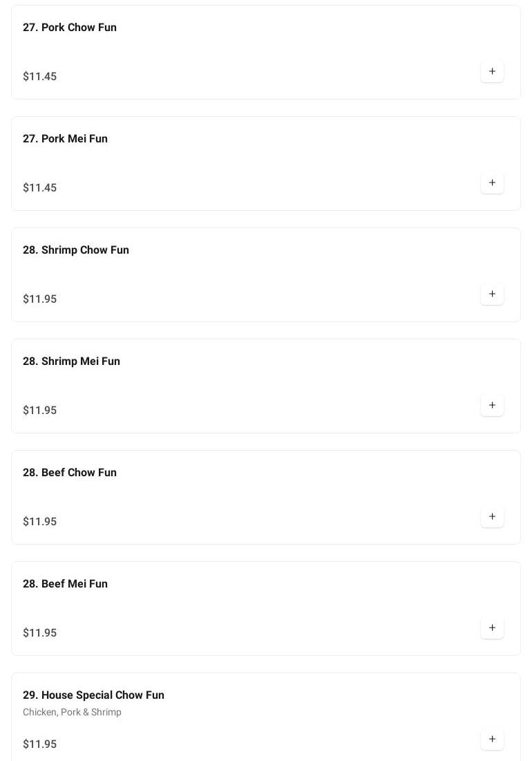Click $11.95 price under Beef Chow Fun
The image size is (532, 761).
[x=40, y=522]
